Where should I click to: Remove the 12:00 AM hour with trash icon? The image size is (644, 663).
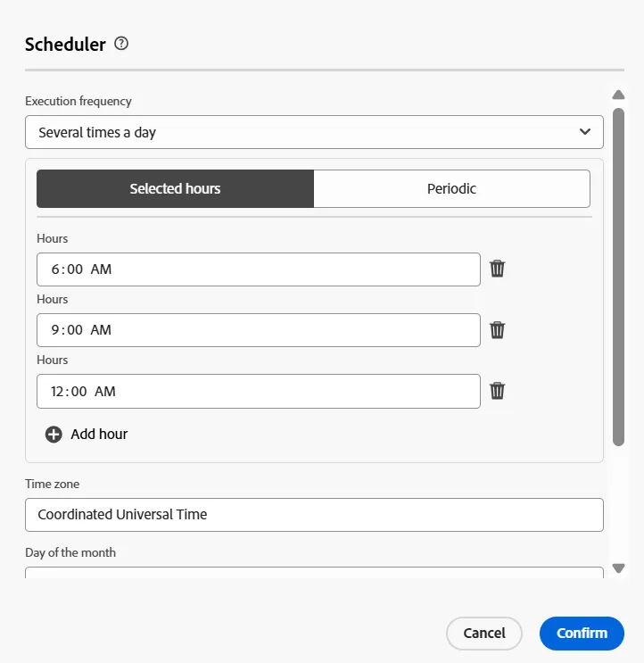point(497,391)
